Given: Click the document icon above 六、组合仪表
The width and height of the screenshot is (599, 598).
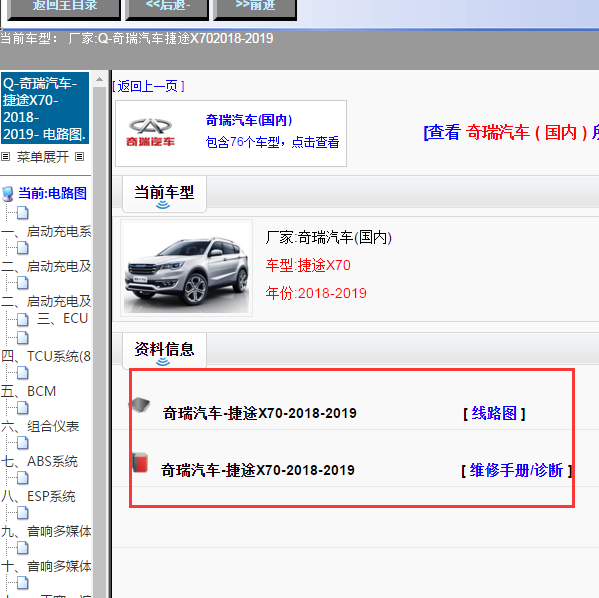Looking at the screenshot, I should point(23,408).
